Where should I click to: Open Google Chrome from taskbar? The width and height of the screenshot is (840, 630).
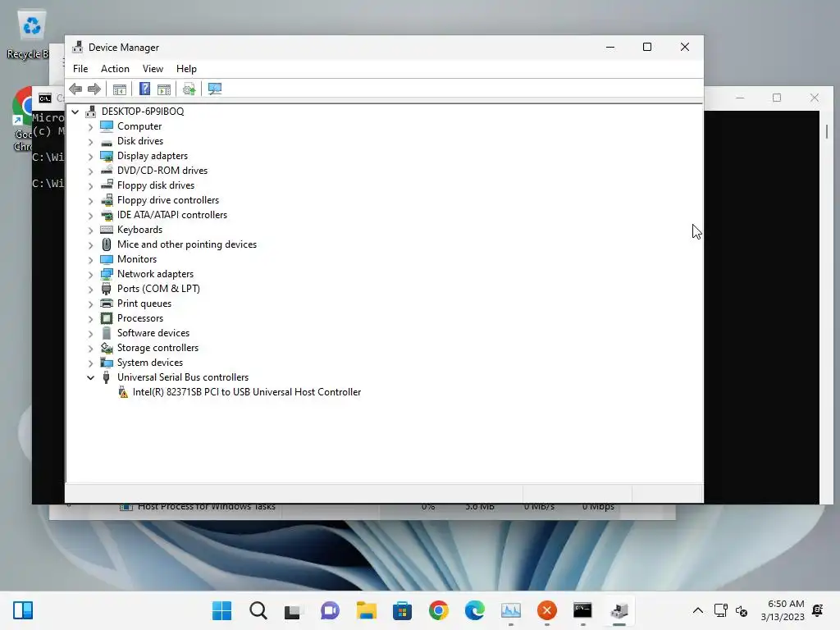(x=439, y=610)
